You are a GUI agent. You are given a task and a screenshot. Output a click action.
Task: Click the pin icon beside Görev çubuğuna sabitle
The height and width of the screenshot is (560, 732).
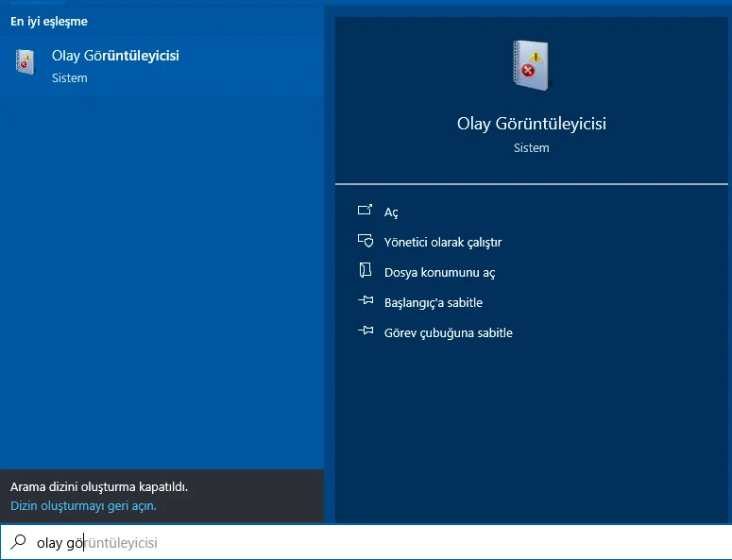coord(366,331)
